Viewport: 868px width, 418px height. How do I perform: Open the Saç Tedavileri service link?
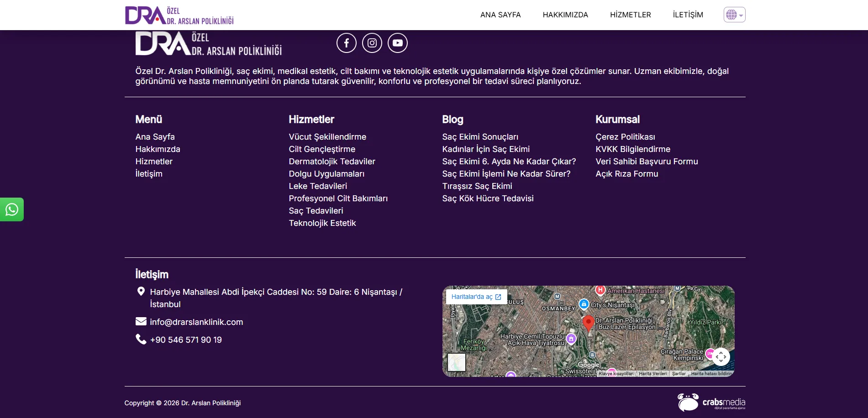tap(316, 211)
